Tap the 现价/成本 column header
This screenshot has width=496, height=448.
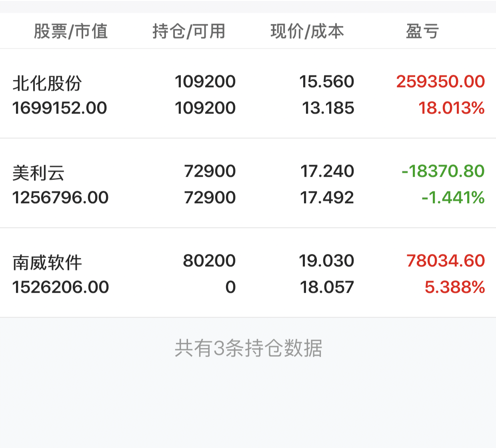(x=307, y=31)
